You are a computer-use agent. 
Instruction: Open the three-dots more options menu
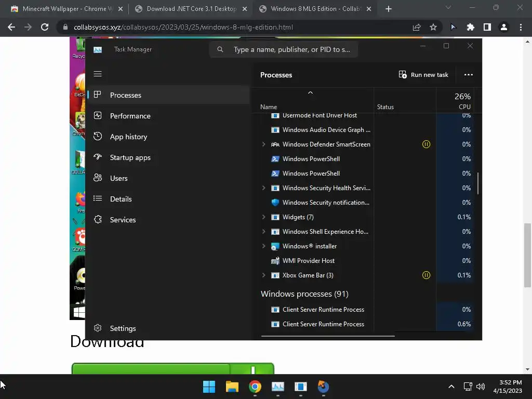pos(469,75)
